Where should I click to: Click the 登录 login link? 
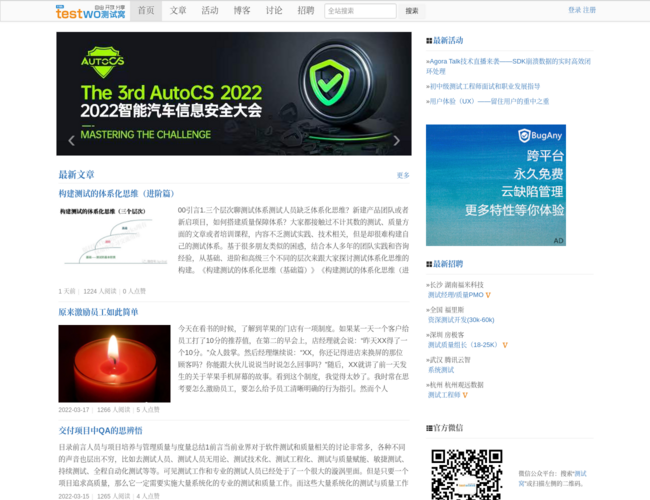pos(574,10)
